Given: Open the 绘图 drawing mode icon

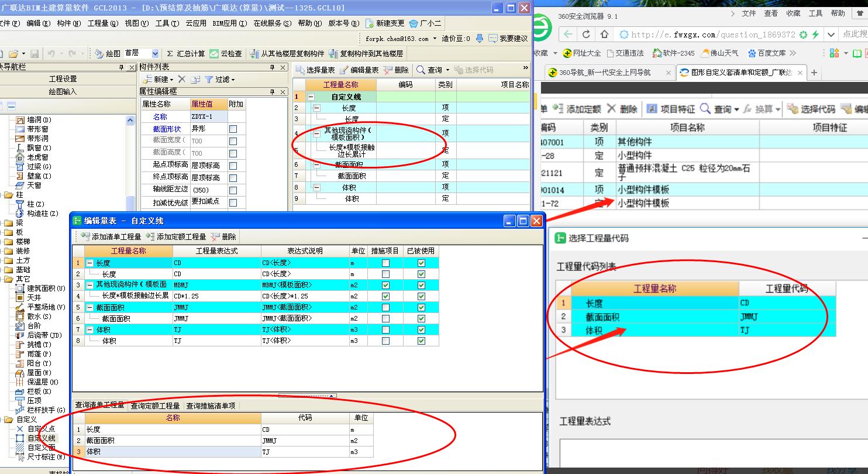Looking at the screenshot, I should [x=99, y=53].
